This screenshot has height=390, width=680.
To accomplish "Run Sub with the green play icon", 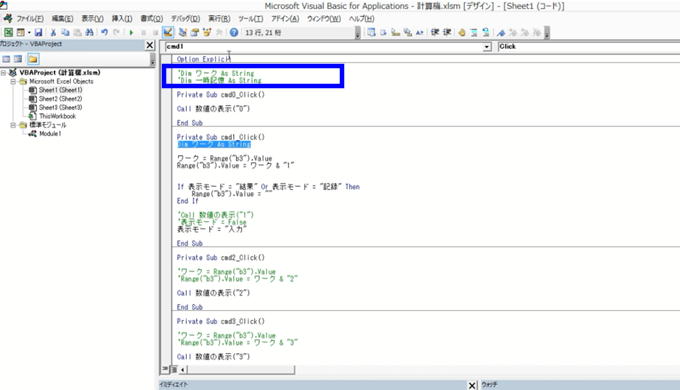I will 131,32.
